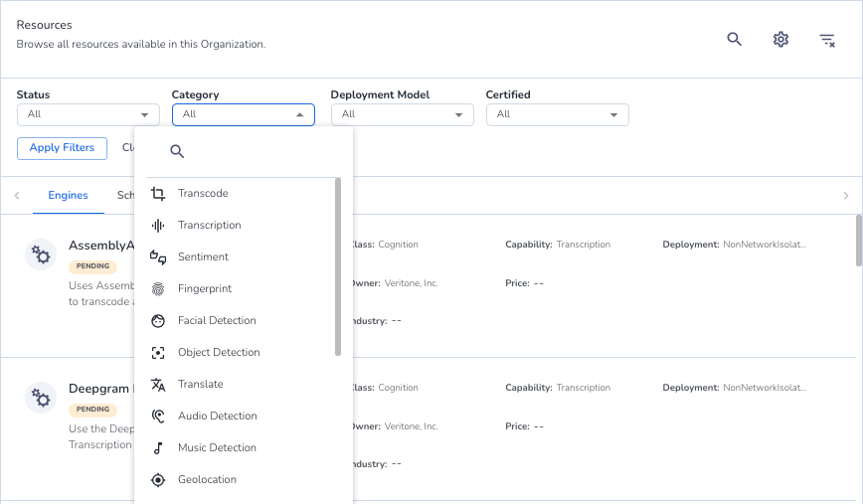Click the Translate language icon
This screenshot has height=504, width=863.
click(x=158, y=385)
